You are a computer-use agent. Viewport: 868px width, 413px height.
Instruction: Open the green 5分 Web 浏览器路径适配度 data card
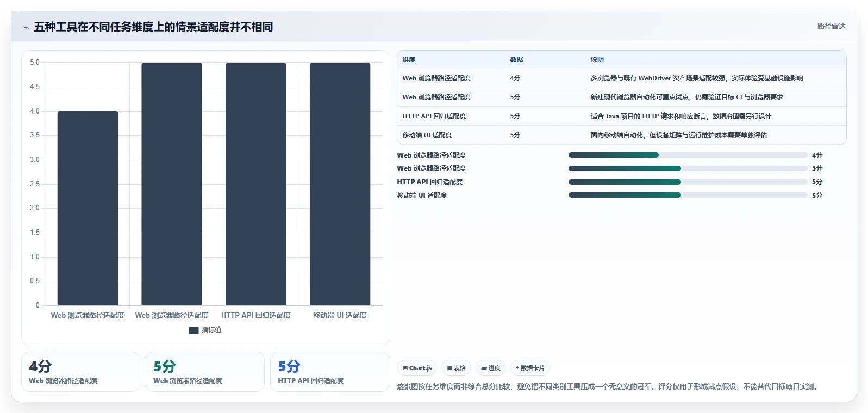[205, 372]
